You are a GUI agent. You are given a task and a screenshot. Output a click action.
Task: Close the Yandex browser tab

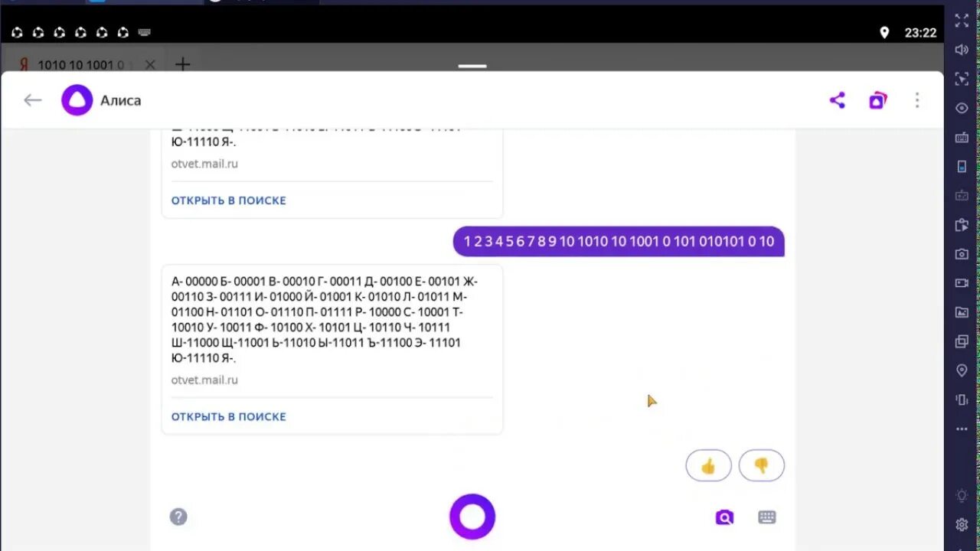(x=150, y=65)
